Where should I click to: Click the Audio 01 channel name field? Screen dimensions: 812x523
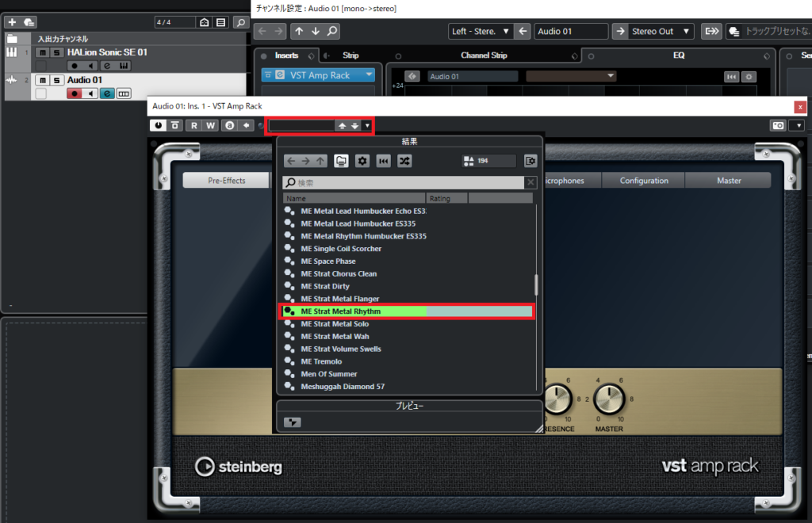(571, 31)
